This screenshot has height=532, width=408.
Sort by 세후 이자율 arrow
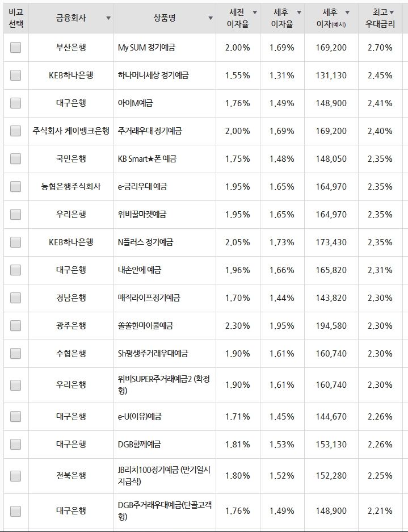(x=299, y=12)
